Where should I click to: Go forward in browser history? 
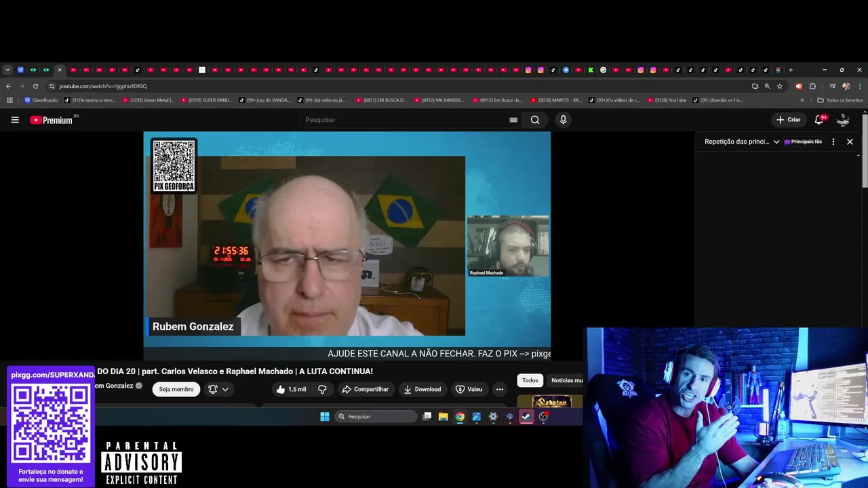(x=21, y=86)
